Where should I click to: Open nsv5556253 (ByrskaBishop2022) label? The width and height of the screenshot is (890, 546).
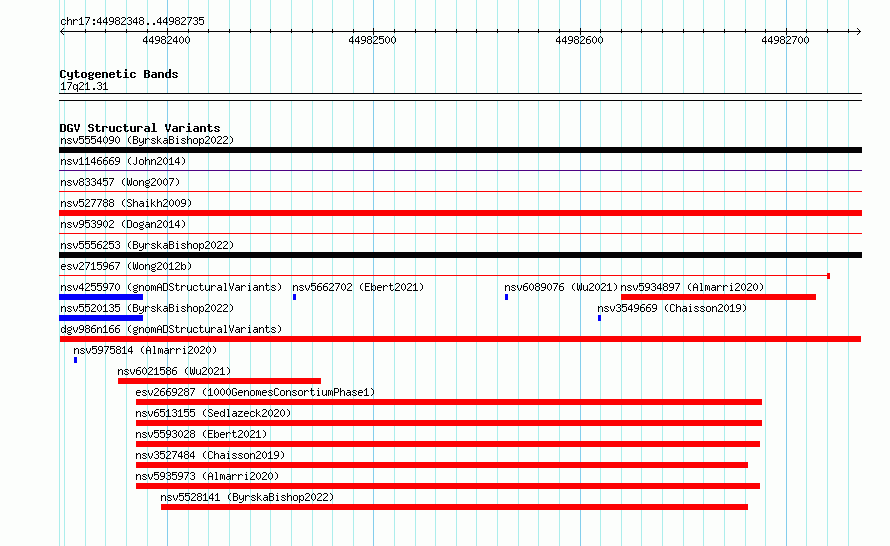tap(147, 245)
